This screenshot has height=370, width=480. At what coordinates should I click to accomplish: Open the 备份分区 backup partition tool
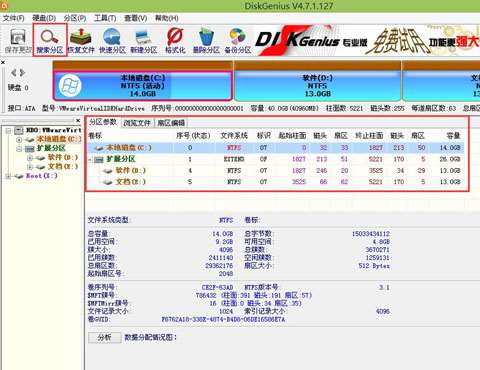(x=237, y=41)
